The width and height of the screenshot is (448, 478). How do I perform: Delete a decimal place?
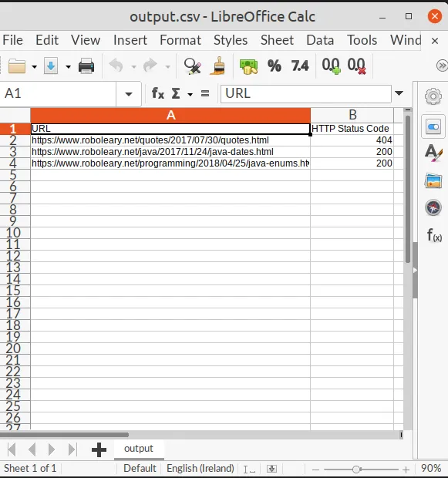356,66
